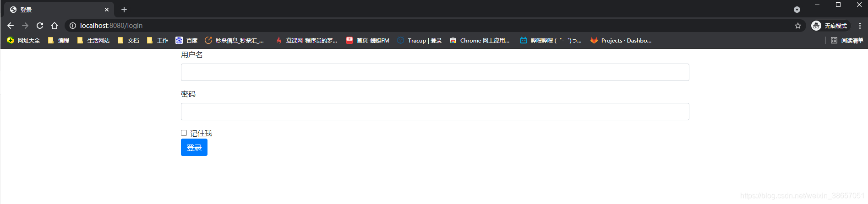The width and height of the screenshot is (868, 204).
Task: Open a new browser tab
Action: click(x=124, y=10)
